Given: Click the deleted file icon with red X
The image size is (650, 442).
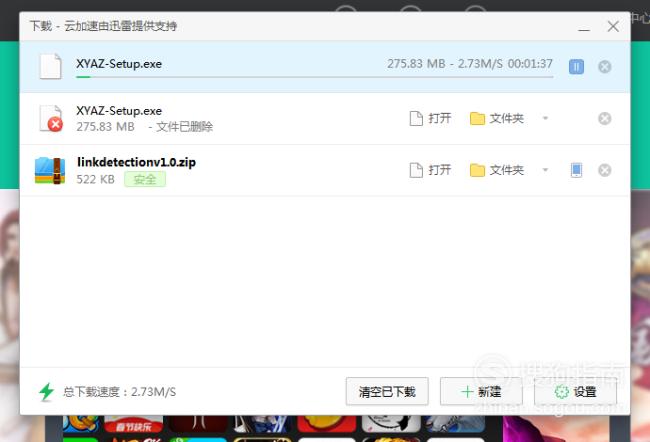Looking at the screenshot, I should tap(51, 119).
